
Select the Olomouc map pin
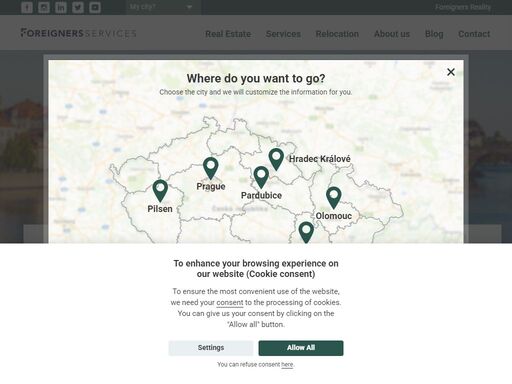click(333, 197)
